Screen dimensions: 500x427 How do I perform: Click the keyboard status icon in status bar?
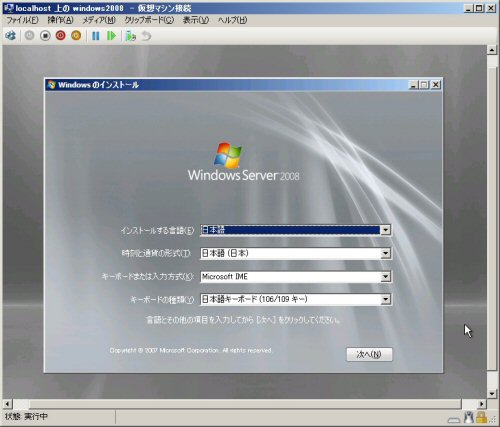pos(453,419)
